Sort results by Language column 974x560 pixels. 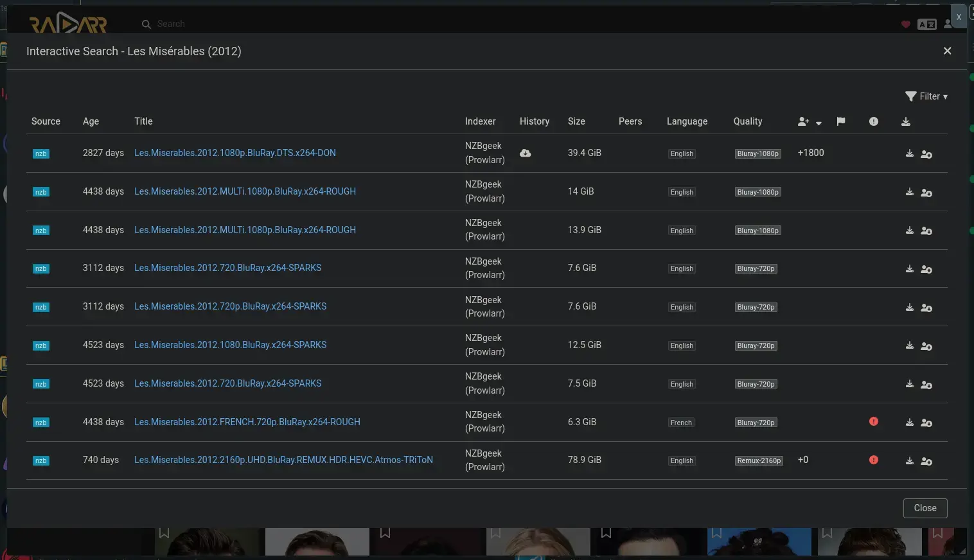[687, 121]
